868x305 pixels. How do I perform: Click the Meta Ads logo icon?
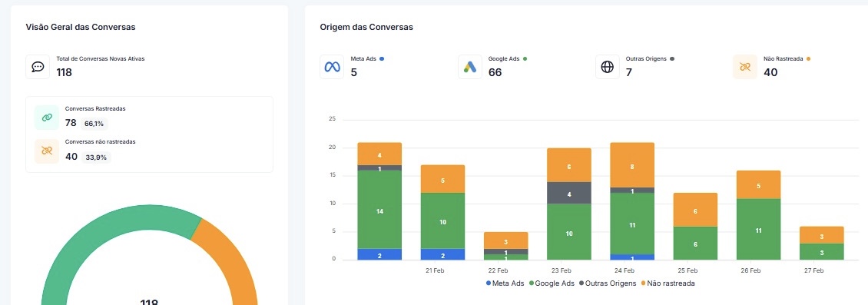[x=332, y=67]
